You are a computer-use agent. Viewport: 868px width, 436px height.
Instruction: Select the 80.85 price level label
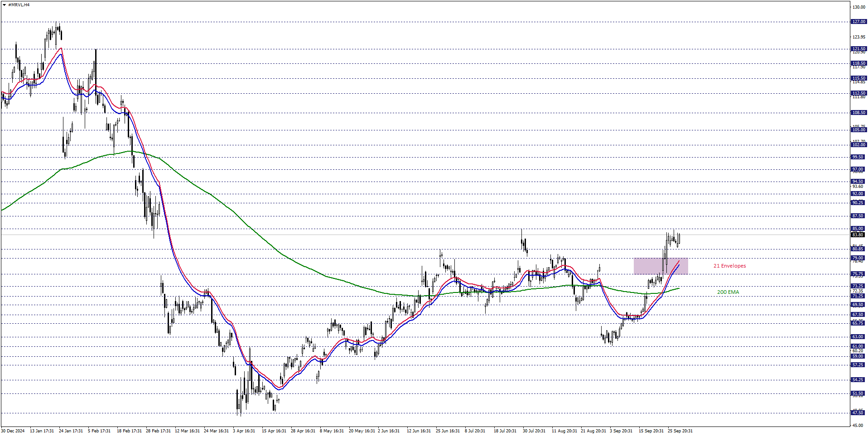click(x=859, y=249)
